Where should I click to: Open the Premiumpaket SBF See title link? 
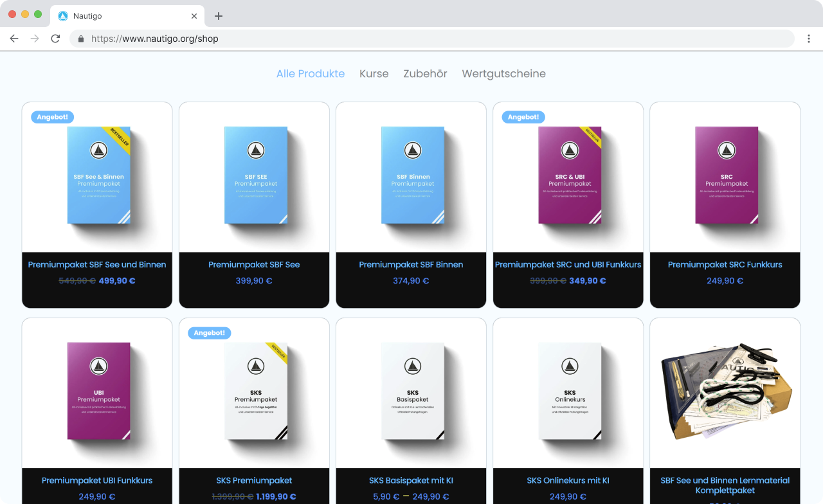254,264
